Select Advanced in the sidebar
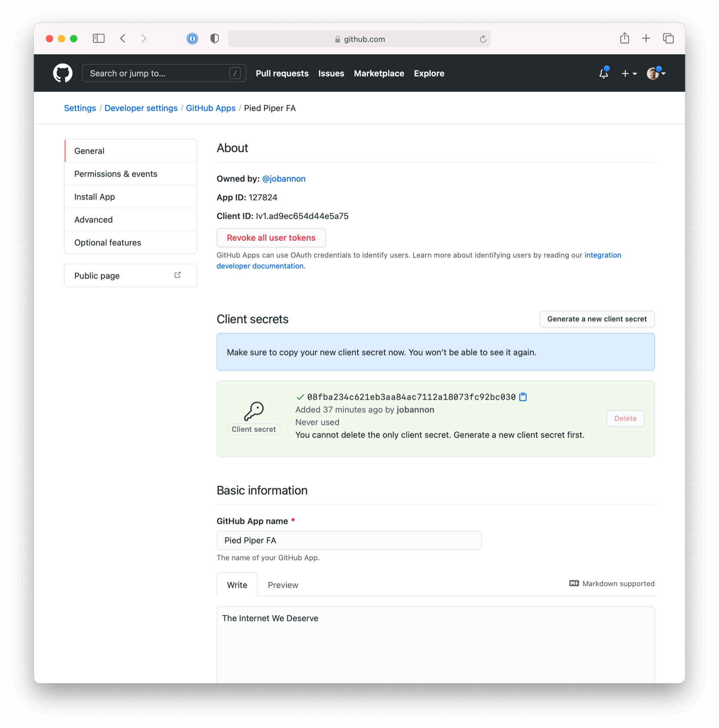This screenshot has height=728, width=719. click(131, 220)
